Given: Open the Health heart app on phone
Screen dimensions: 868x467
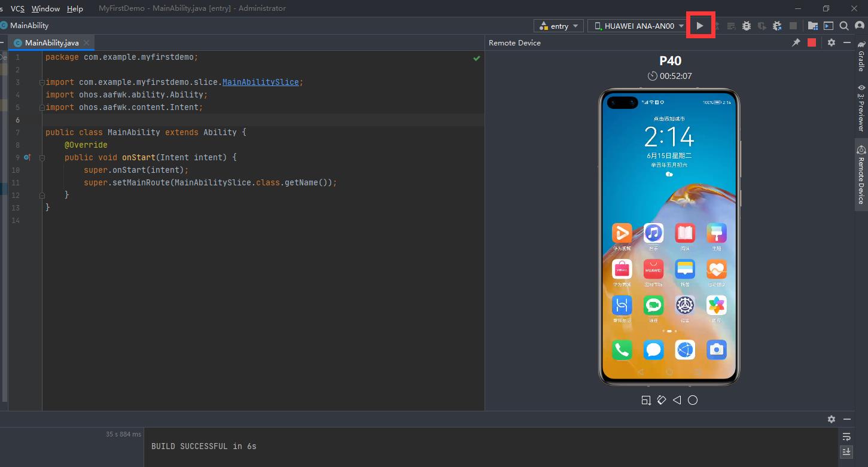Looking at the screenshot, I should [717, 269].
